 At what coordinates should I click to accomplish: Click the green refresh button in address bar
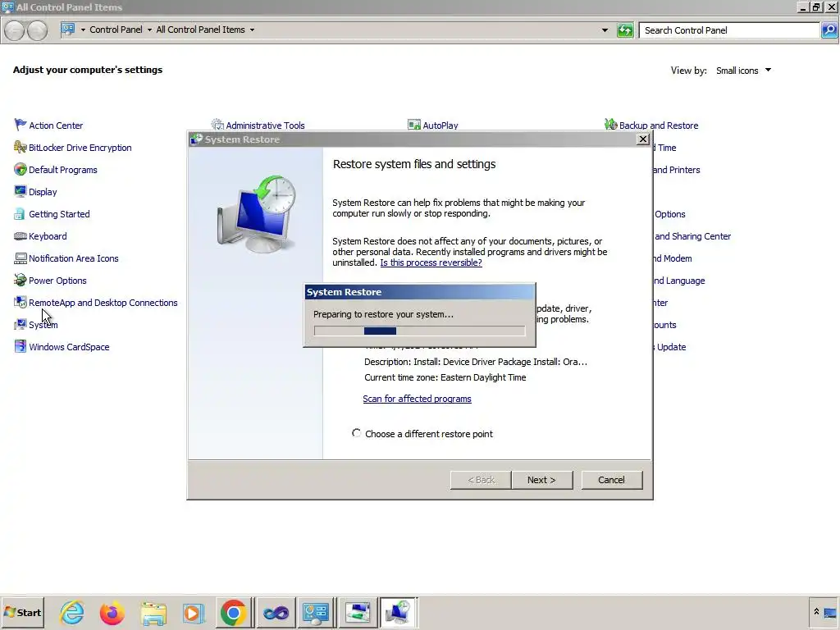click(x=625, y=30)
